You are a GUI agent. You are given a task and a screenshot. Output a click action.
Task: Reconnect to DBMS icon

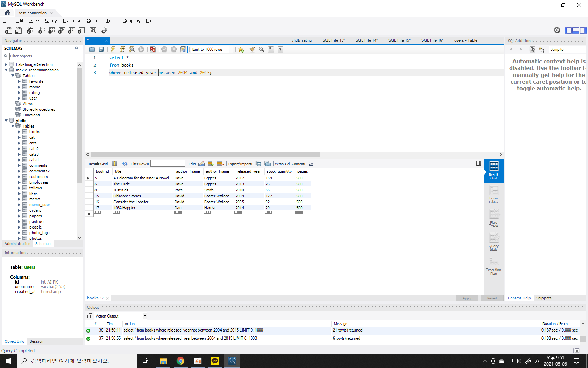[105, 30]
